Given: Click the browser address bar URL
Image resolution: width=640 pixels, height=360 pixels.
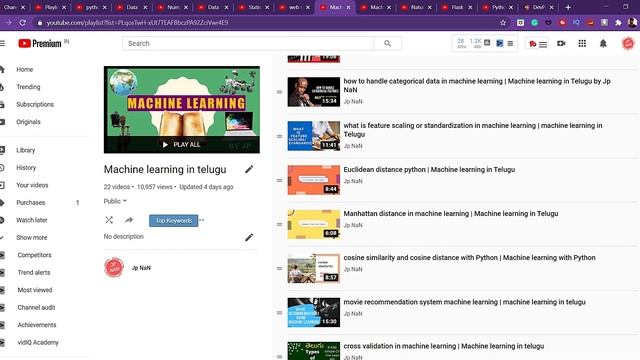Looking at the screenshot, I should [x=137, y=23].
